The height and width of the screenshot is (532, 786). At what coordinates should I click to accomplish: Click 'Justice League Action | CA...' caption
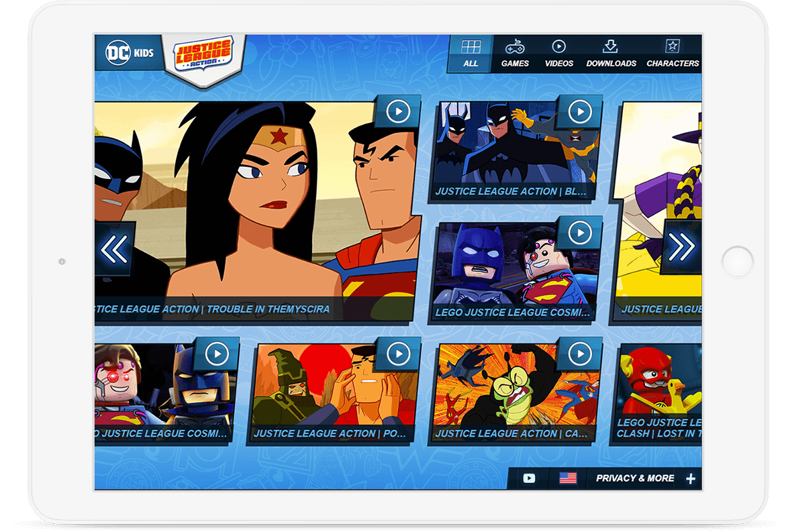511,434
